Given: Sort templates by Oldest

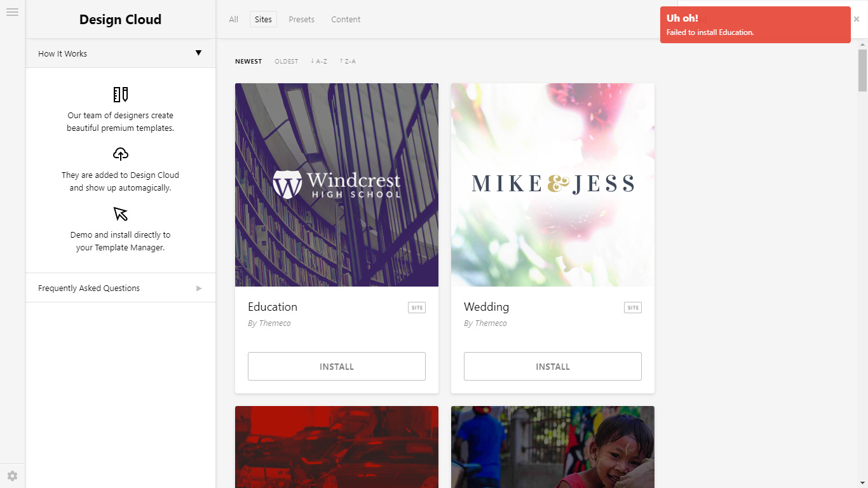Looking at the screenshot, I should (x=287, y=62).
